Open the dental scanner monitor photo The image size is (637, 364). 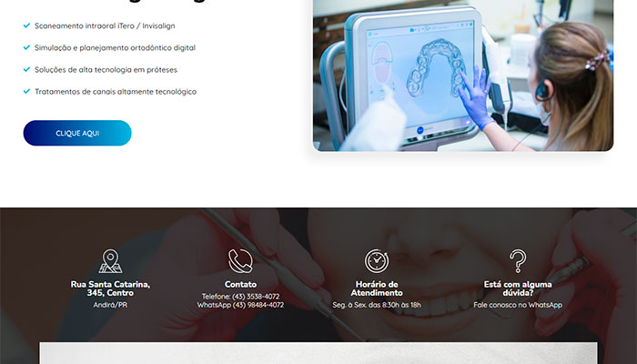(463, 76)
